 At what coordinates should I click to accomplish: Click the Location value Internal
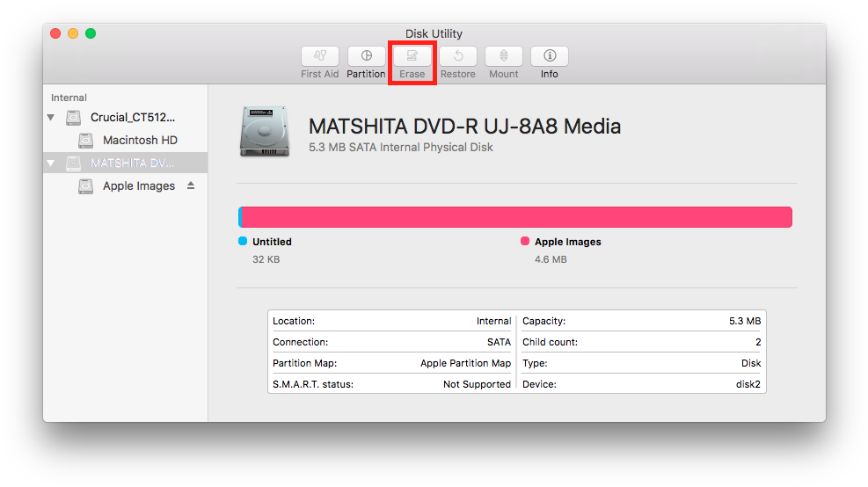pyautogui.click(x=493, y=321)
